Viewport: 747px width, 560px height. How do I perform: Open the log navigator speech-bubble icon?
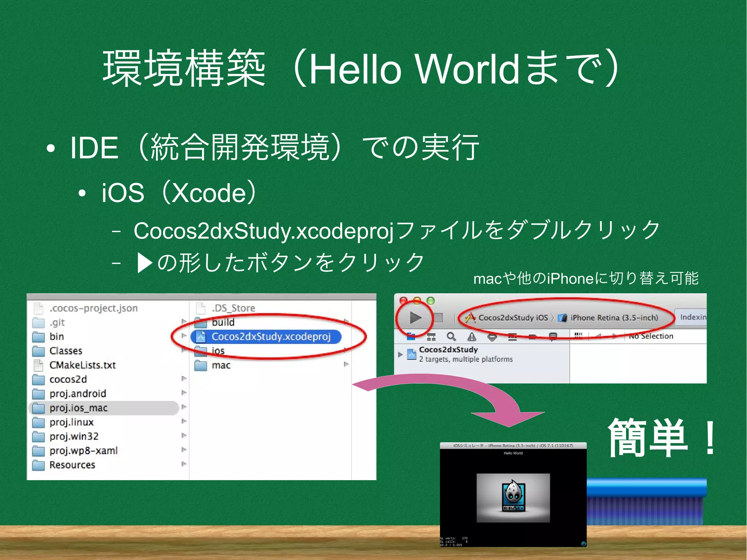pyautogui.click(x=553, y=337)
